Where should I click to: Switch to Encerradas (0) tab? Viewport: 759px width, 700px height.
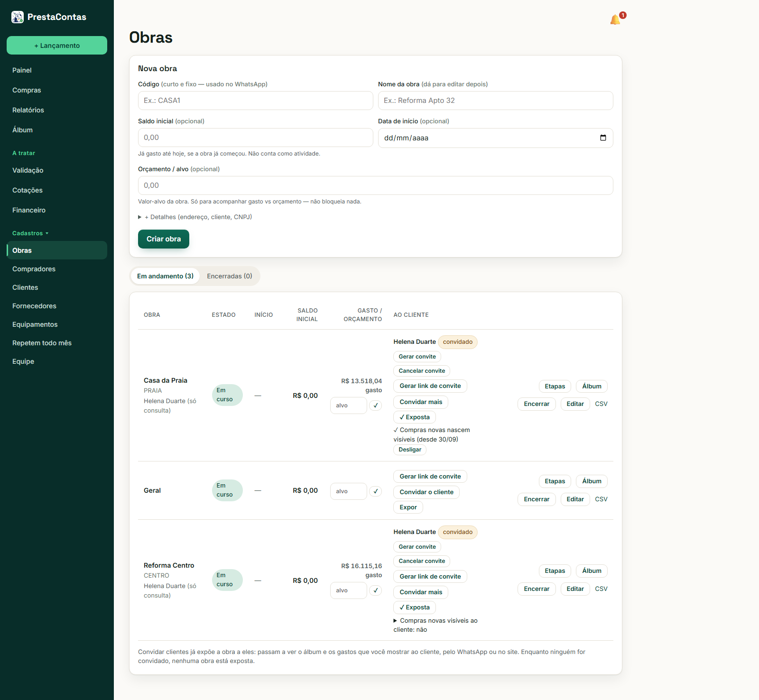click(x=230, y=276)
